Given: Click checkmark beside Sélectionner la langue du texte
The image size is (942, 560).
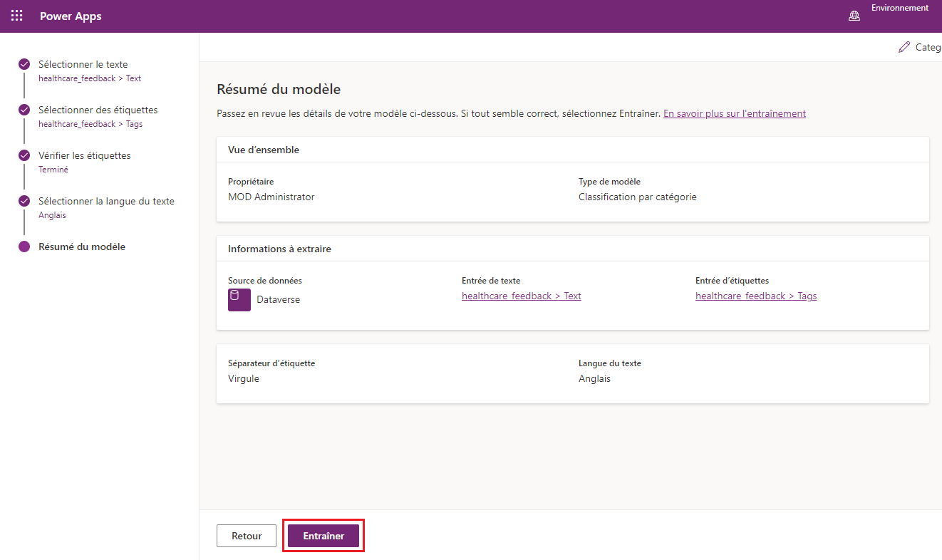Looking at the screenshot, I should coord(24,201).
